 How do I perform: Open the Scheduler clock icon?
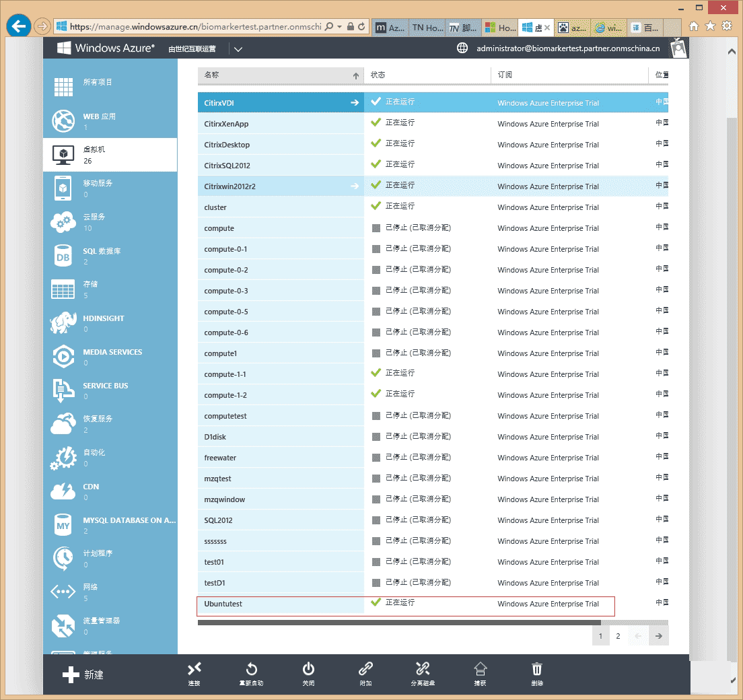click(63, 559)
